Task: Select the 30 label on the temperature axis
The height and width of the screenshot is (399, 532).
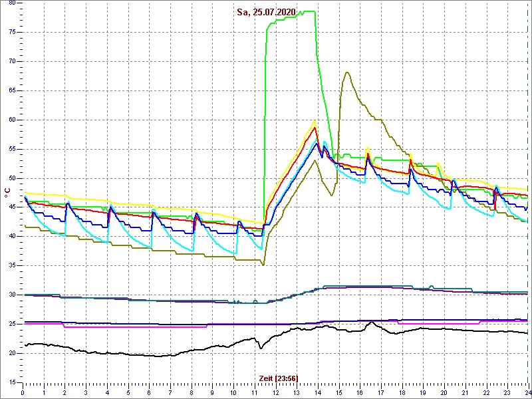Action: pos(12,295)
